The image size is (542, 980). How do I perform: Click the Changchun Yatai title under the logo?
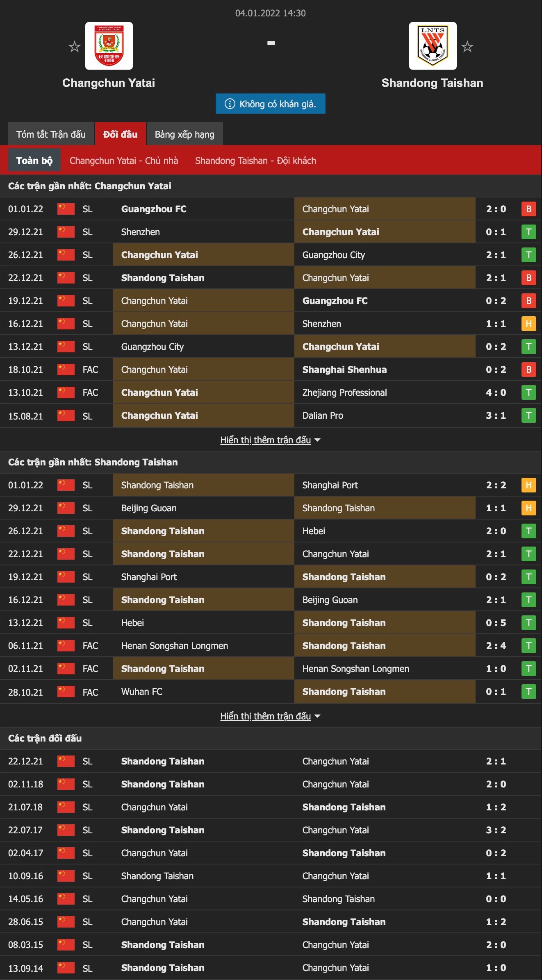(x=109, y=83)
